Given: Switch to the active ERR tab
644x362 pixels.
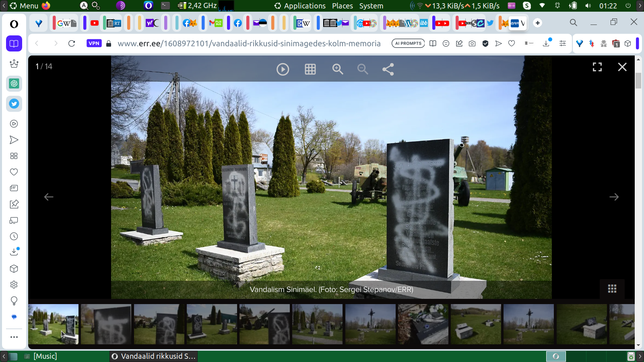Looking at the screenshot, I should pyautogui.click(x=518, y=23).
